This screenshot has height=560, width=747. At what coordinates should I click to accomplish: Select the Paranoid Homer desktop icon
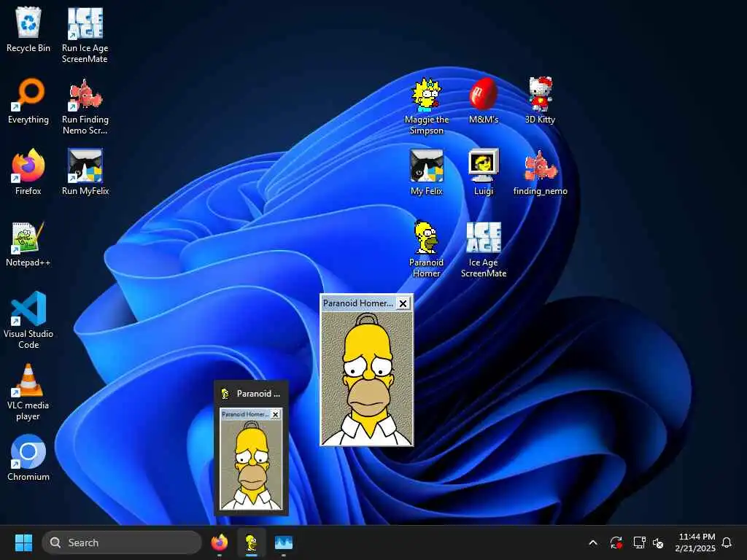click(426, 249)
